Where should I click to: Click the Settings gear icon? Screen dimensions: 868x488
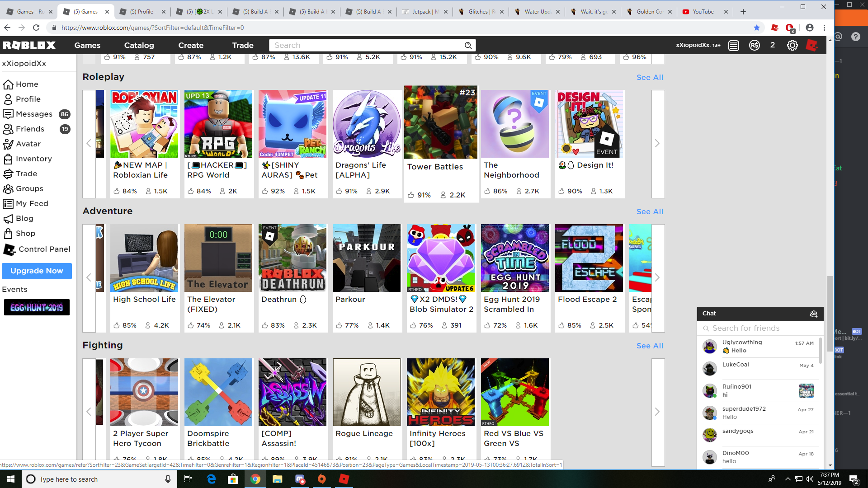pos(792,45)
